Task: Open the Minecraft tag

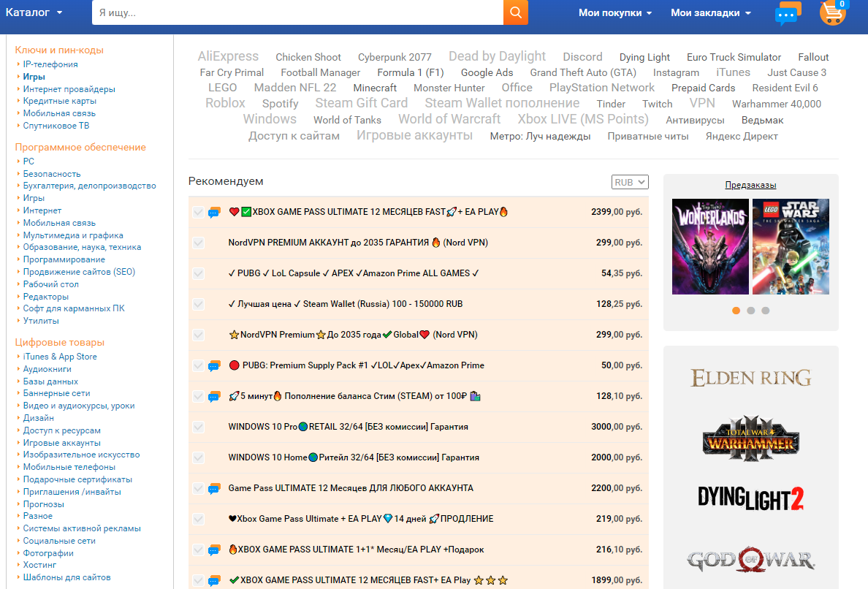Action: coord(375,88)
